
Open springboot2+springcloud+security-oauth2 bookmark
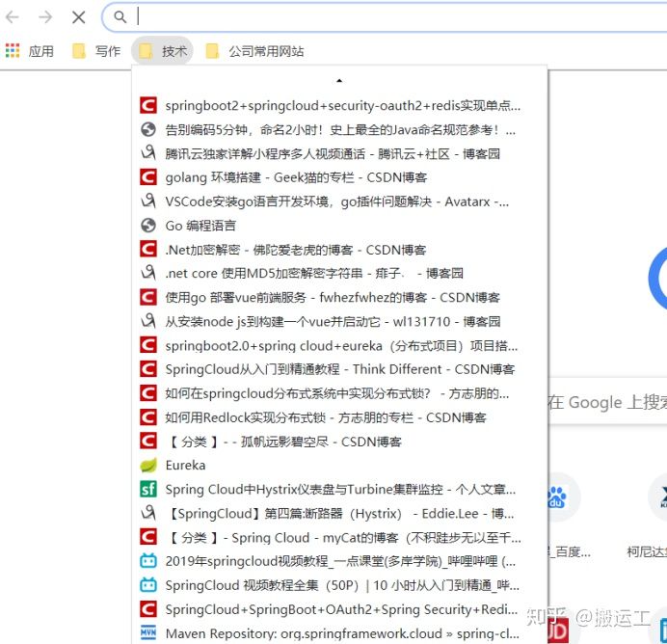click(339, 105)
